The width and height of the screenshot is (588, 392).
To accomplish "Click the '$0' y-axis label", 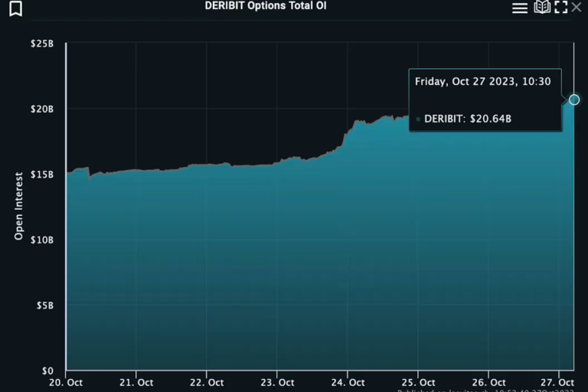I will click(x=47, y=371).
